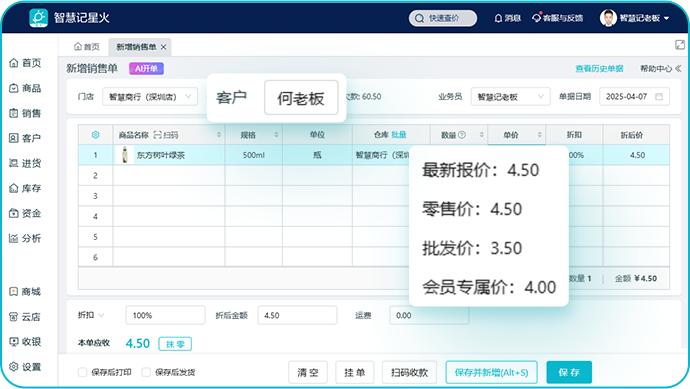690x389 pixels.
Task: Collapse help panel with double chevron
Action: click(678, 69)
